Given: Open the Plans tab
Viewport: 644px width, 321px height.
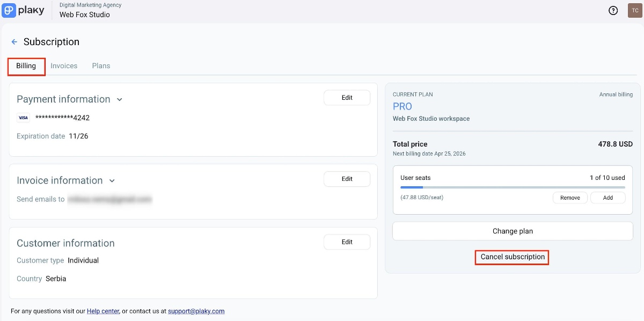Looking at the screenshot, I should click(101, 66).
